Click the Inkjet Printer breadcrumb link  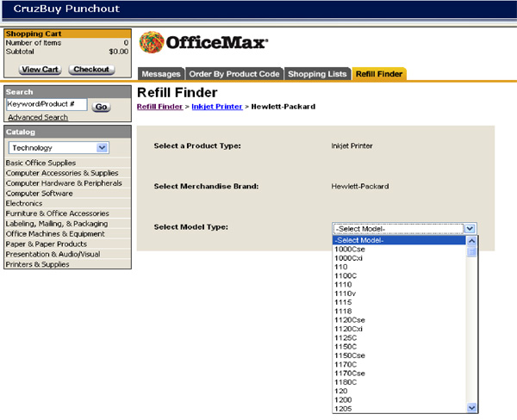(x=217, y=107)
